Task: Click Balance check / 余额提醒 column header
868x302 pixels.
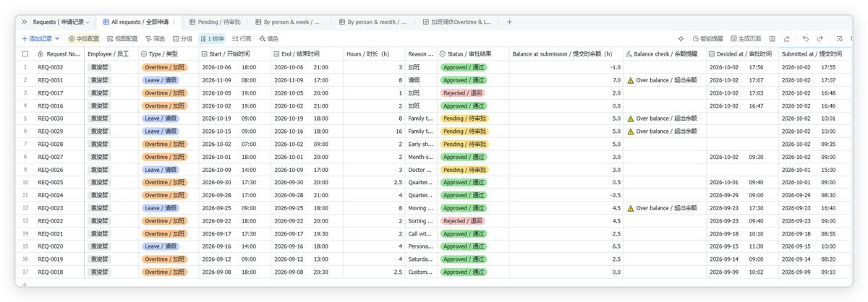Action: point(665,54)
